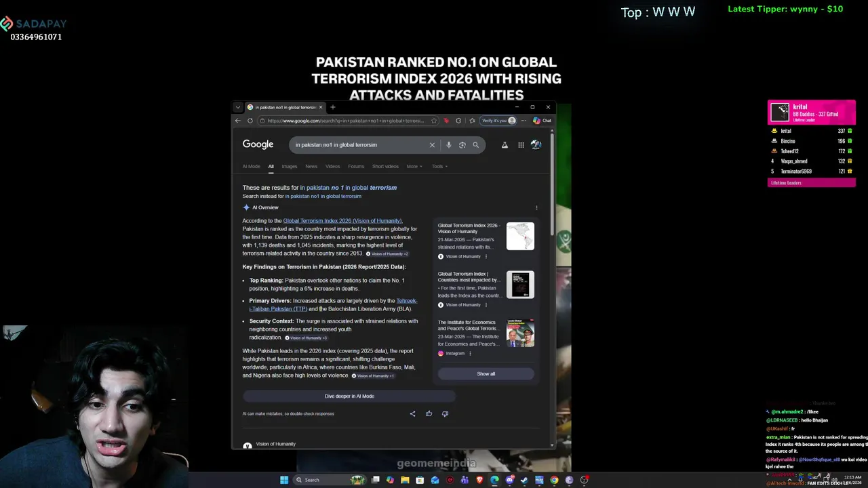868x488 pixels.
Task: Open the Favorites icon in browser toolbar
Action: point(472,121)
